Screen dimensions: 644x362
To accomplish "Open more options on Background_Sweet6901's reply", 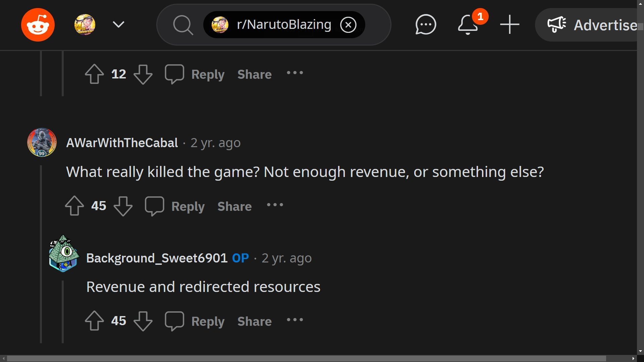I will click(295, 320).
